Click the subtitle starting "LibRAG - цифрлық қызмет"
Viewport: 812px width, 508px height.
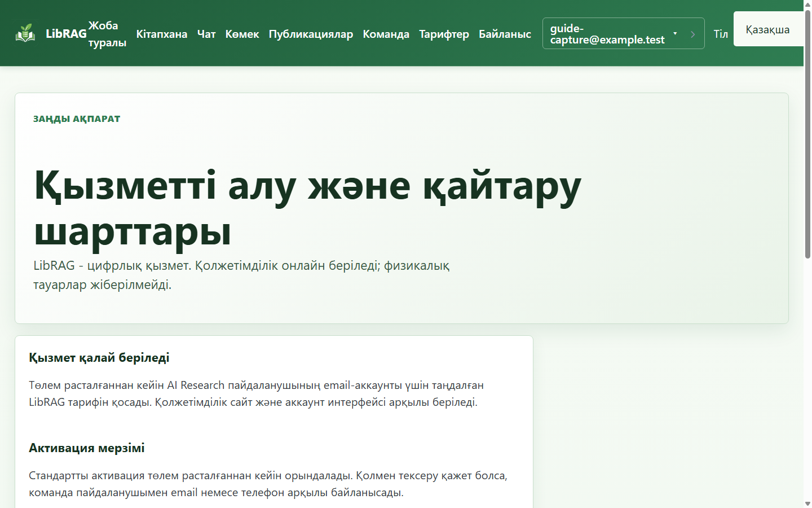241,275
